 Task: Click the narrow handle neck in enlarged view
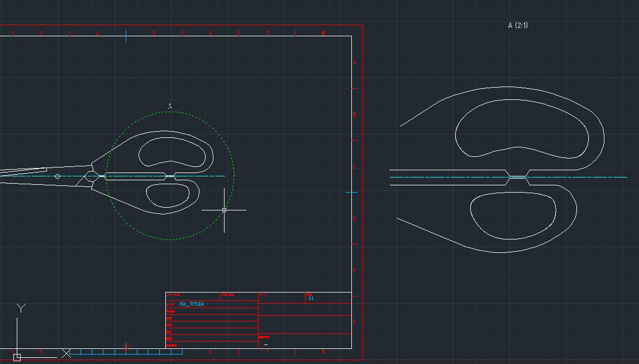click(x=518, y=177)
